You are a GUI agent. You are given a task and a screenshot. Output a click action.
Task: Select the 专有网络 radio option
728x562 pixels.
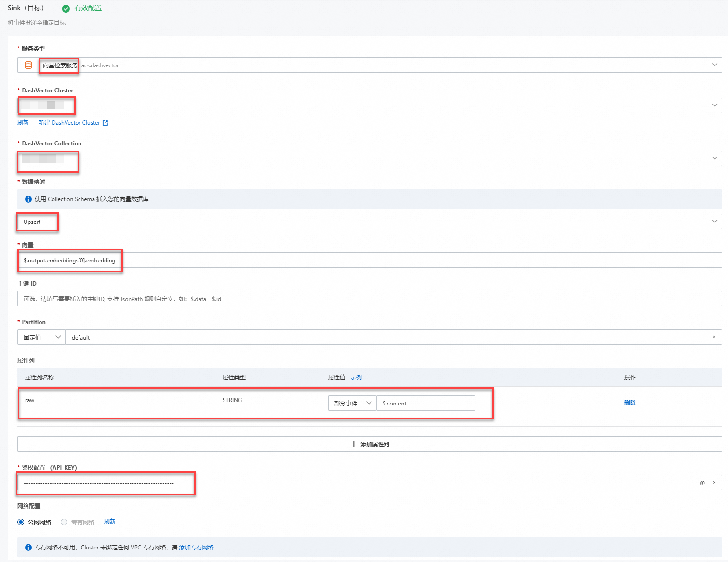coord(64,522)
